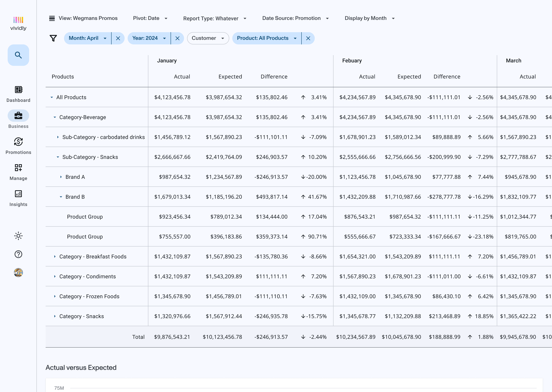Expand the Brand A row
Image resolution: width=552 pixels, height=392 pixels.
click(61, 177)
